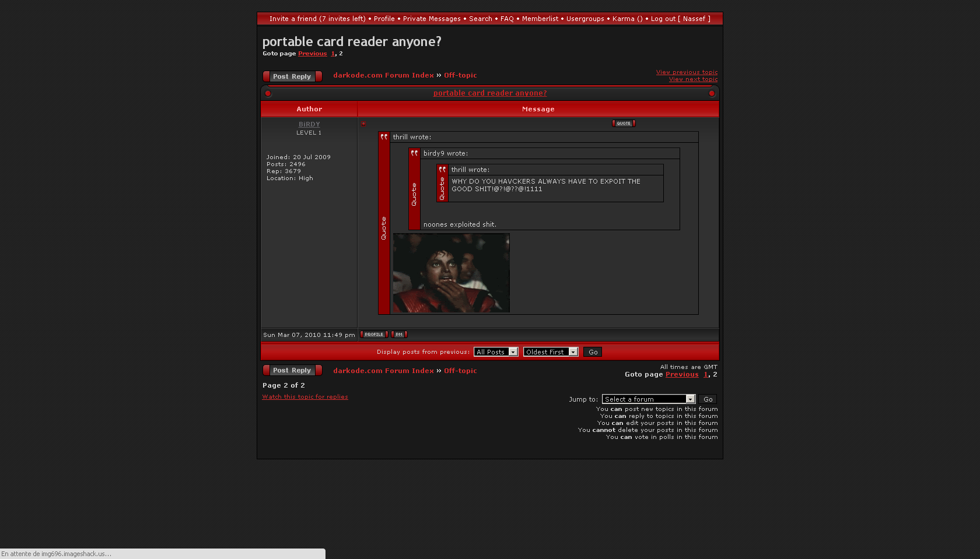Click the Quote icon on BiRDY's post
This screenshot has height=559, width=980.
click(x=623, y=124)
